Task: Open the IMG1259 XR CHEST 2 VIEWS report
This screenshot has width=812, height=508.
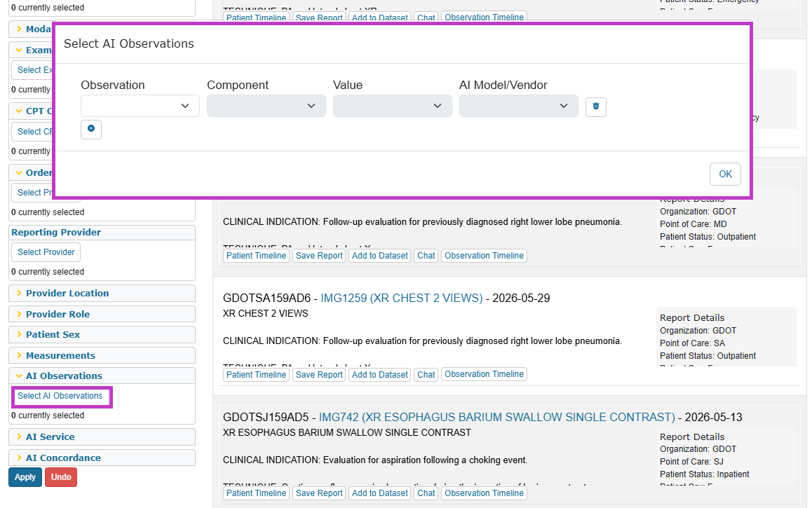Action: pyautogui.click(x=401, y=298)
